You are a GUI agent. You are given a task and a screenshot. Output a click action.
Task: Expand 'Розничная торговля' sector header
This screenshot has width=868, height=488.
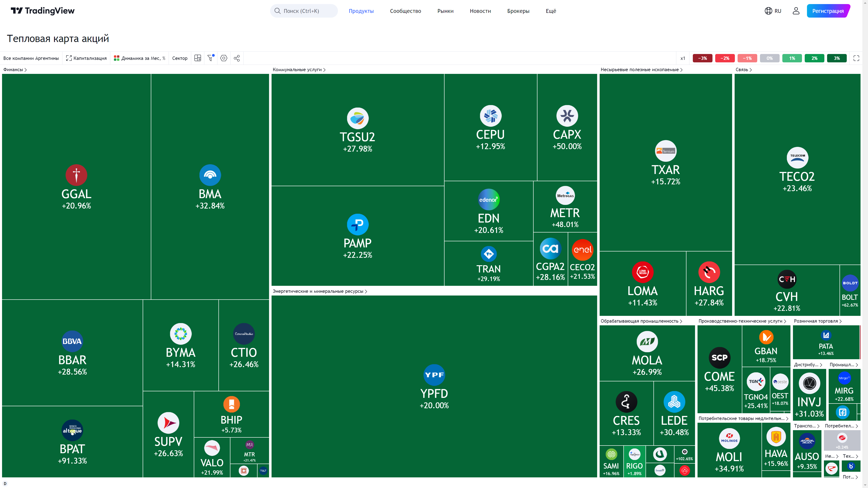(x=818, y=321)
